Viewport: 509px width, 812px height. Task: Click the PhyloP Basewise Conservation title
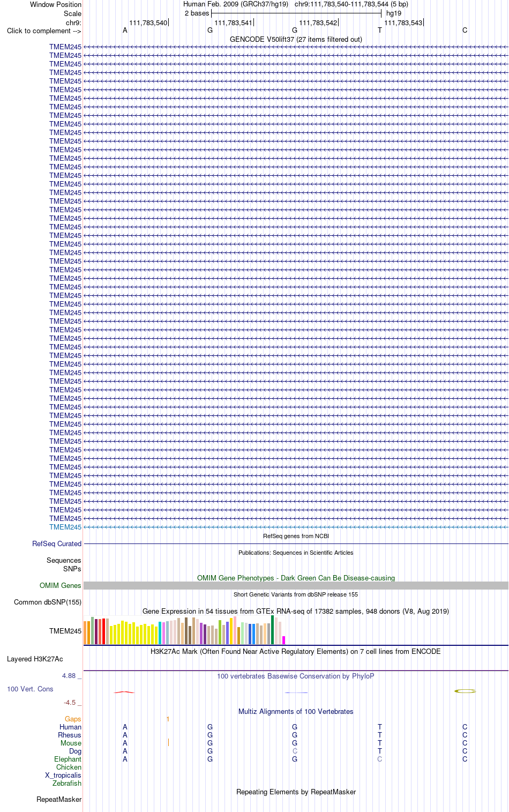click(296, 676)
